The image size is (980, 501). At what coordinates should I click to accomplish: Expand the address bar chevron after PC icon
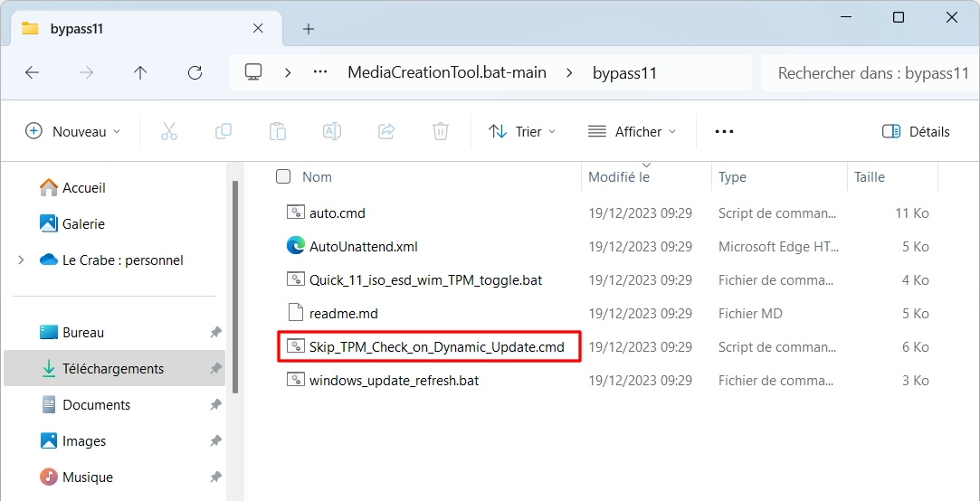(288, 72)
